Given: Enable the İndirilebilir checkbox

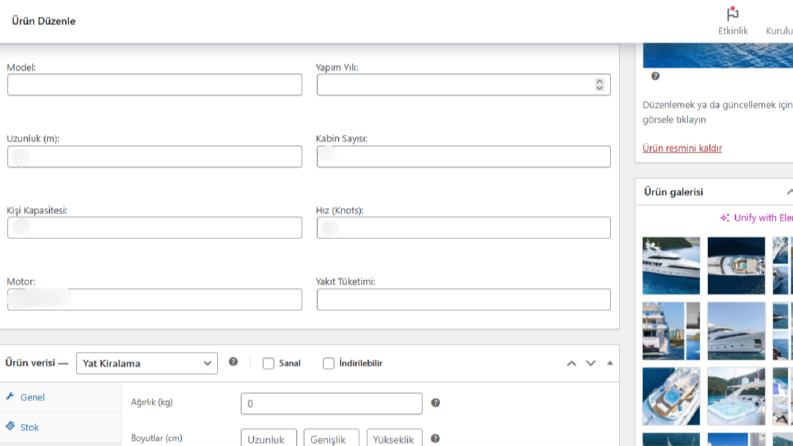Looking at the screenshot, I should point(329,363).
